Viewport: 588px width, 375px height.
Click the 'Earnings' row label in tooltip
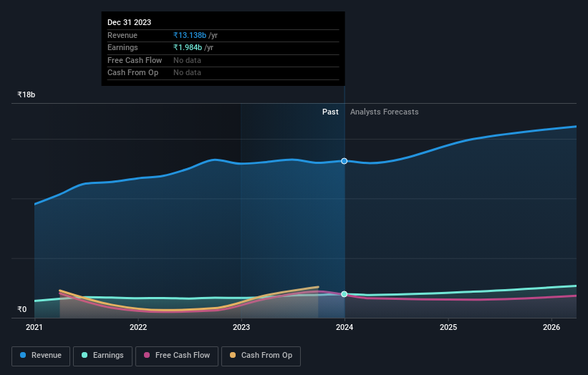(x=122, y=47)
